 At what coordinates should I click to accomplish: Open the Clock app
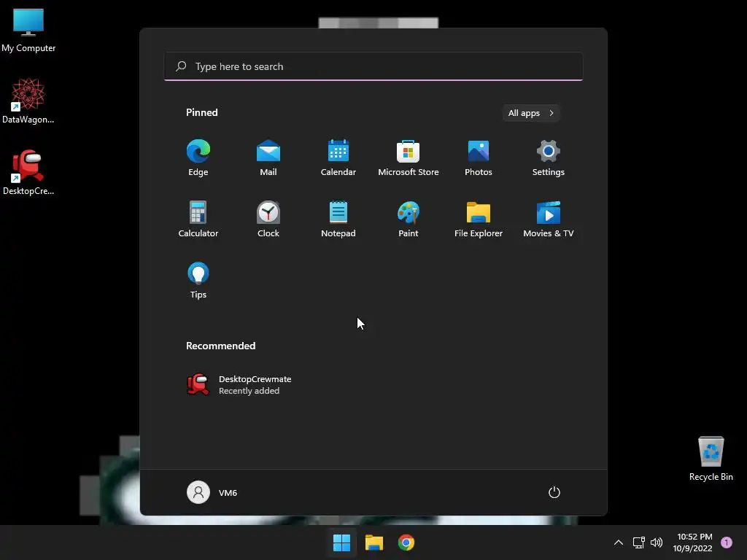pyautogui.click(x=268, y=219)
